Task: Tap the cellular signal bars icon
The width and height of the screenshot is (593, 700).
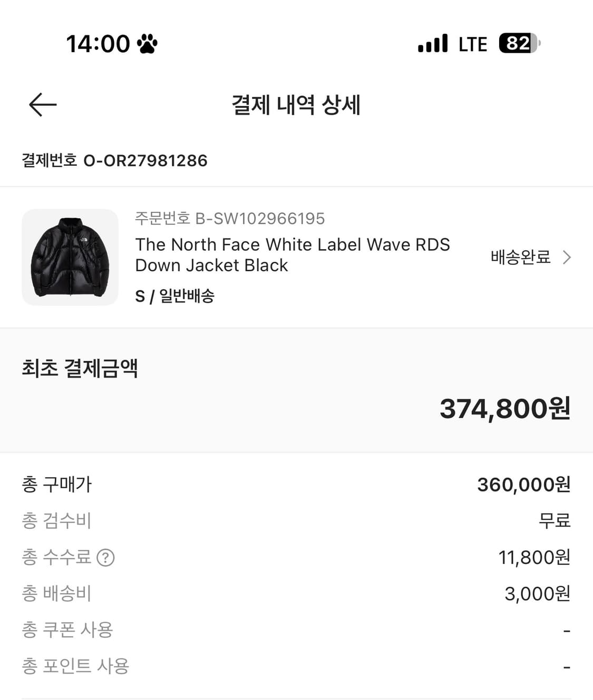Action: [433, 44]
